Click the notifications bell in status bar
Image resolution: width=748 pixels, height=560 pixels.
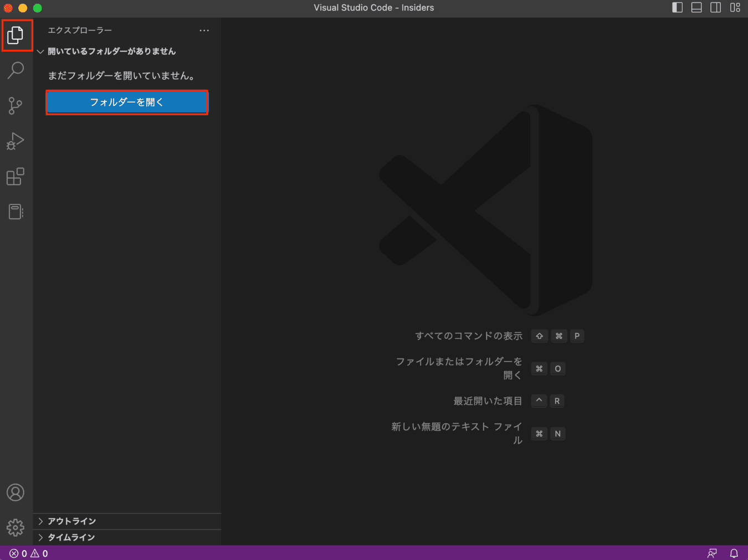click(734, 553)
